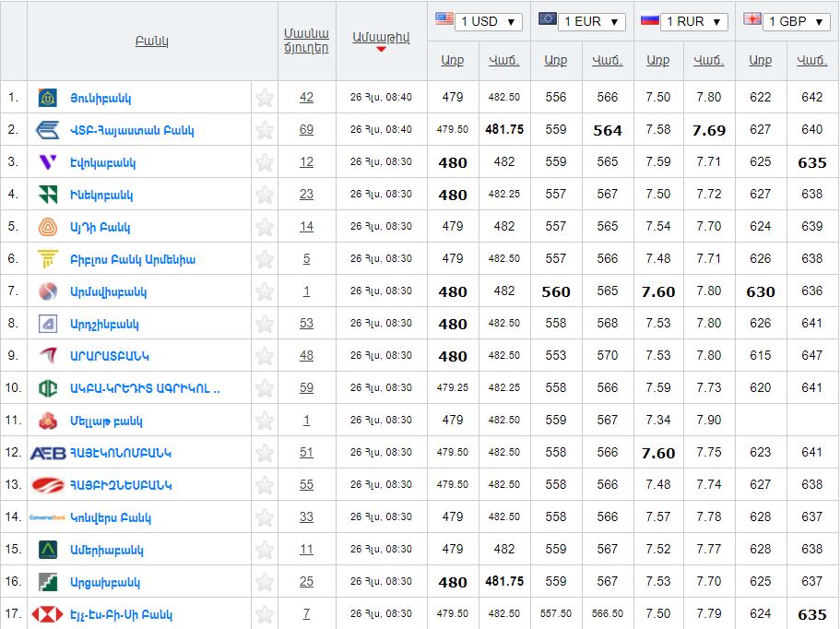Open the Evocabank bank name link

(x=103, y=163)
